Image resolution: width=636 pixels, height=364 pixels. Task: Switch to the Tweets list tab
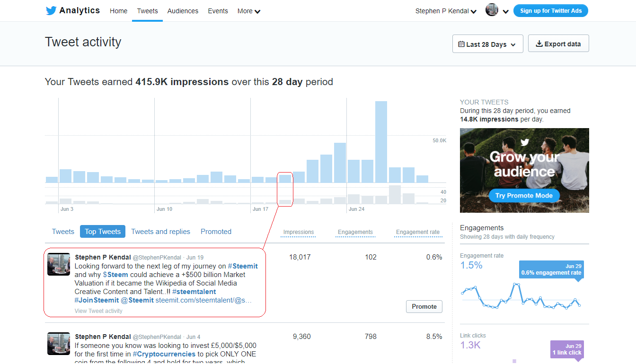tap(63, 232)
